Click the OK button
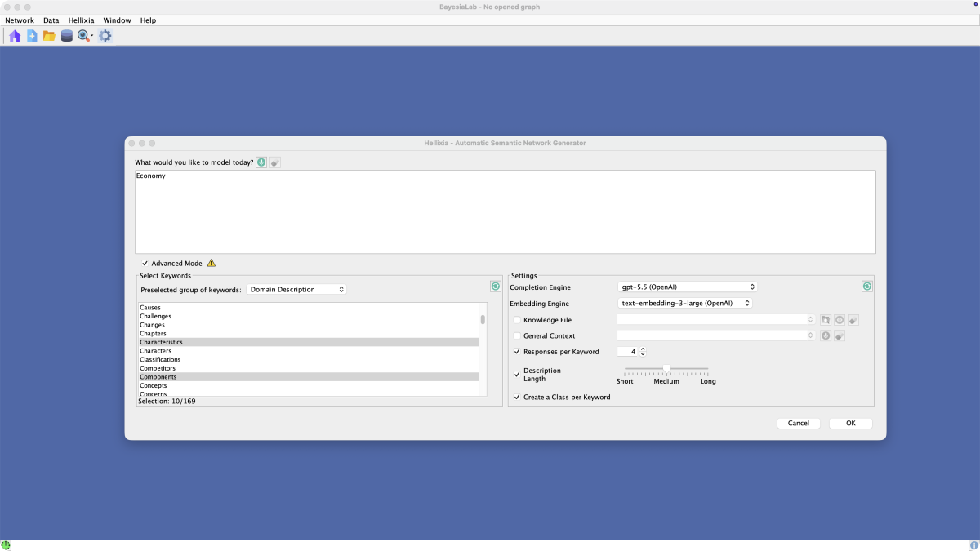Image resolution: width=980 pixels, height=551 pixels. 851,423
